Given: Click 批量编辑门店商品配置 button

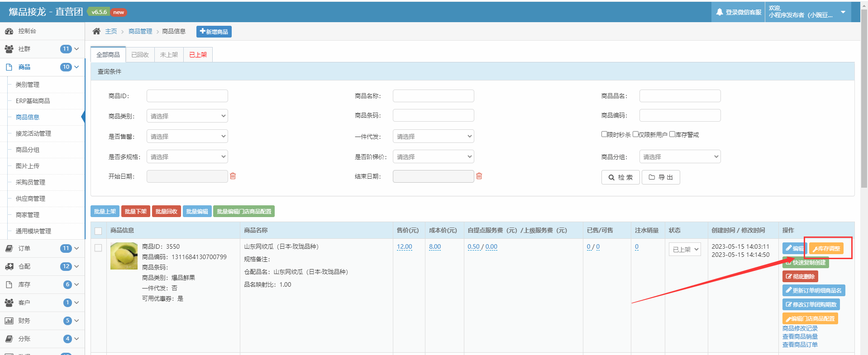Looking at the screenshot, I should (244, 211).
